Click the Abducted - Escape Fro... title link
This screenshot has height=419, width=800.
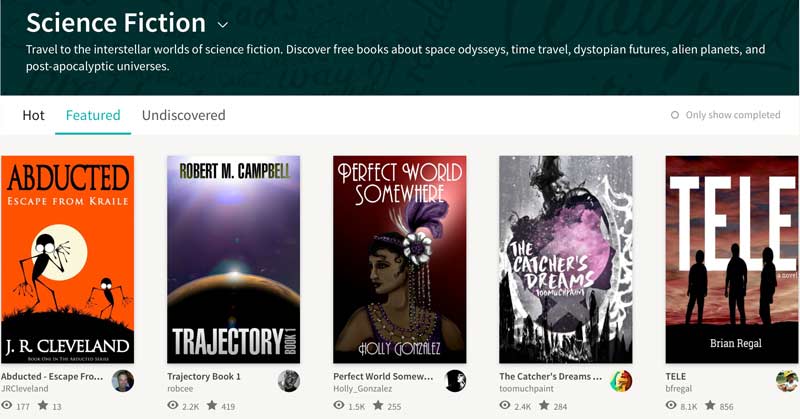(x=52, y=376)
